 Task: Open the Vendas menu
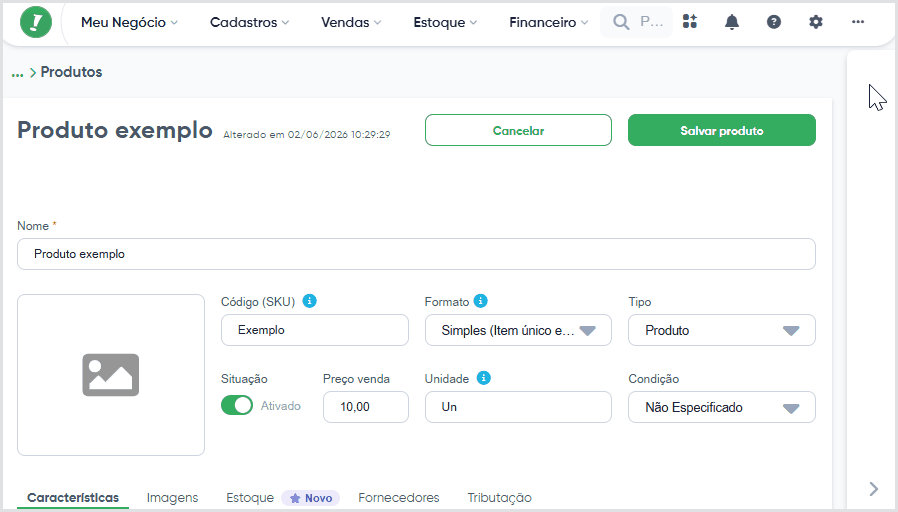point(350,22)
